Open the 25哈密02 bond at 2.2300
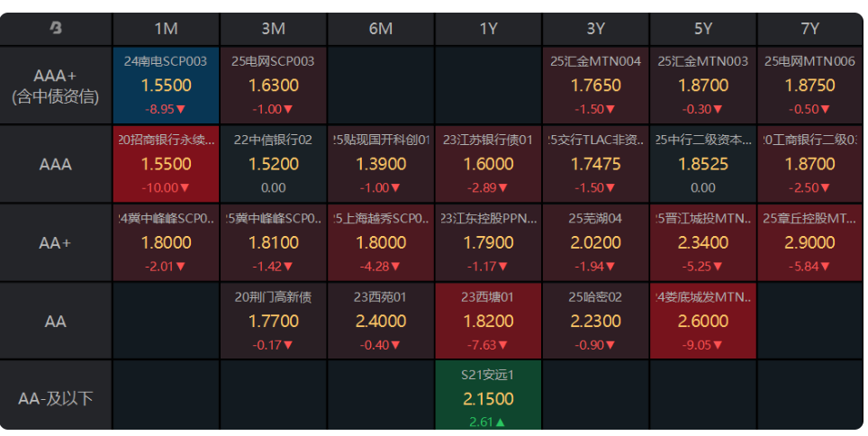The height and width of the screenshot is (436, 868). tap(595, 322)
